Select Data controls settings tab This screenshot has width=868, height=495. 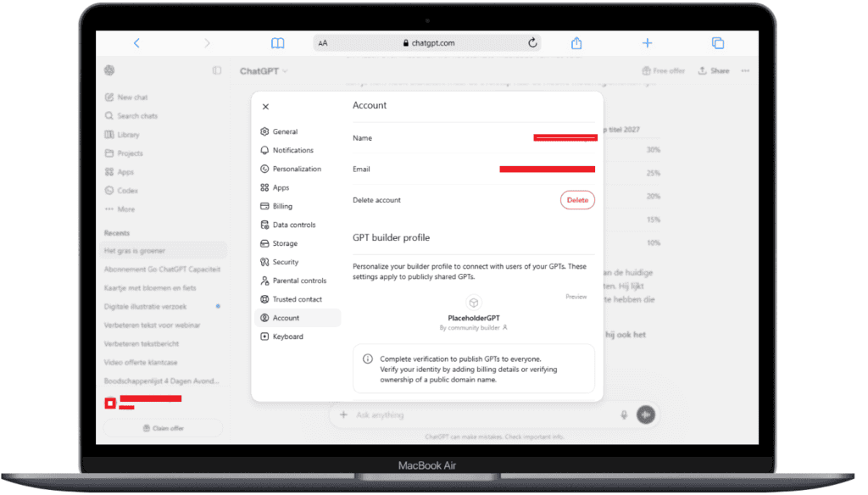coord(298,225)
